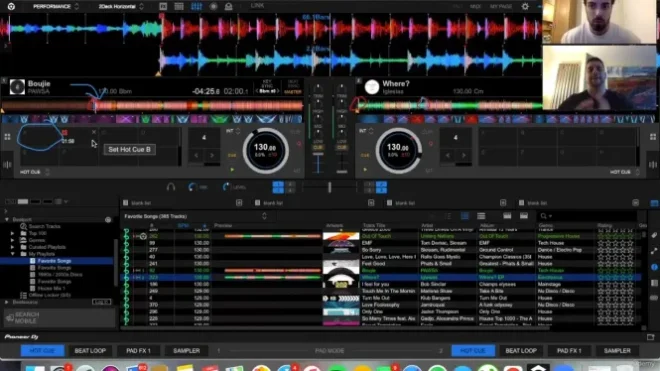The width and height of the screenshot is (660, 371).
Task: Expand the Genres folder
Action: [x=13, y=240]
